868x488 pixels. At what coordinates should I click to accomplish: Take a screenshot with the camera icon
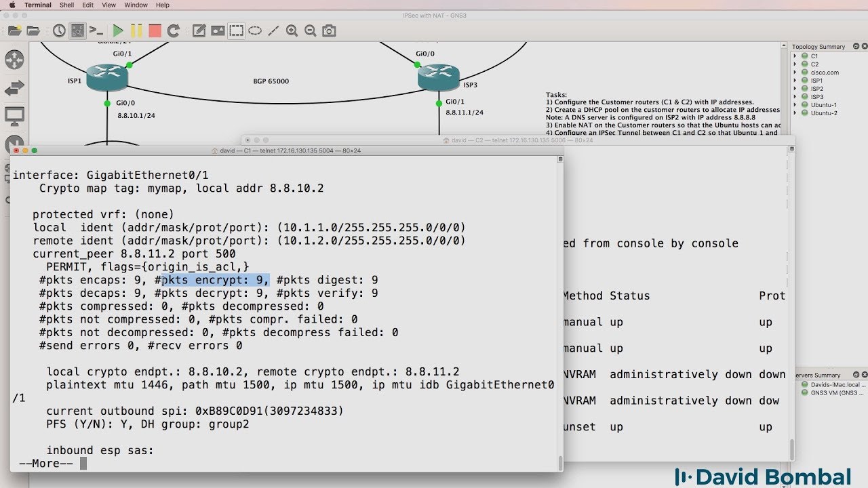click(x=329, y=30)
